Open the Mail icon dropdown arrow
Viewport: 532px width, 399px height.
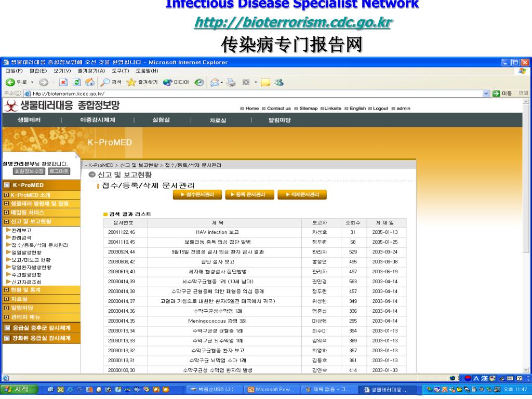[x=221, y=82]
